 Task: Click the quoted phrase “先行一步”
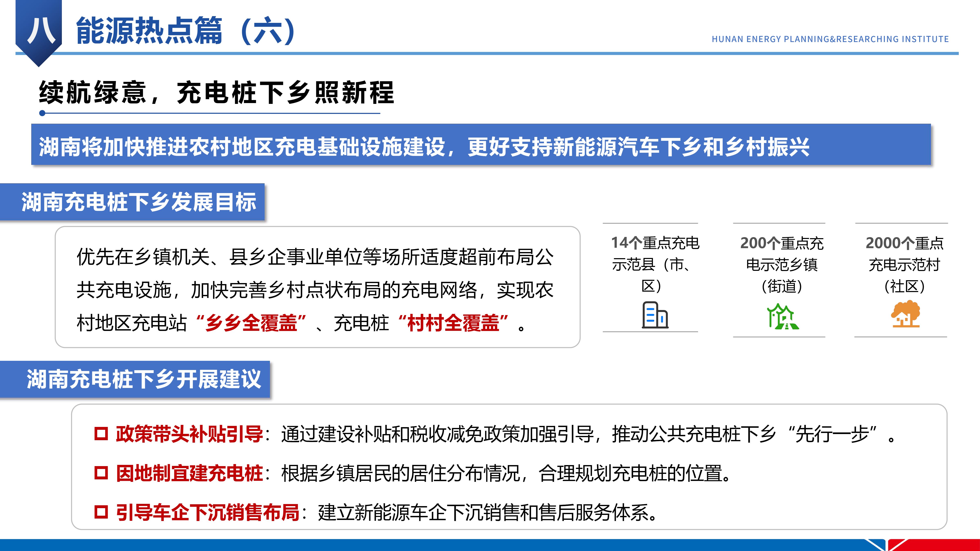pyautogui.click(x=833, y=434)
